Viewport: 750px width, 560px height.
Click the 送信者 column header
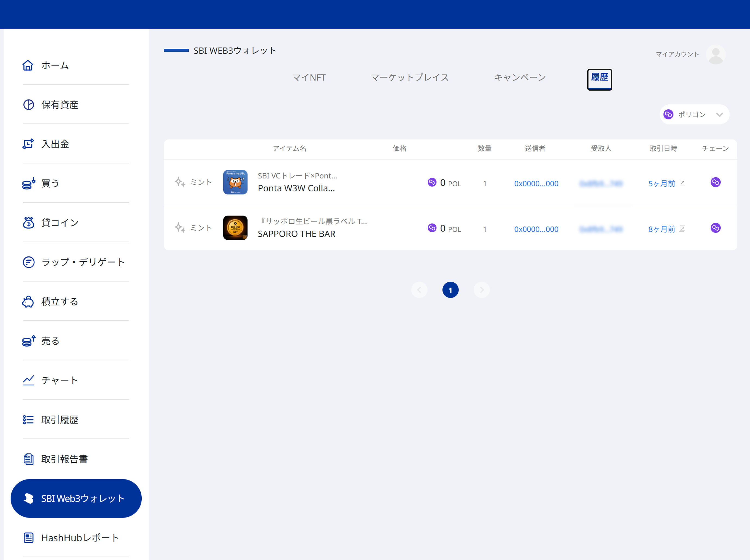coord(535,148)
